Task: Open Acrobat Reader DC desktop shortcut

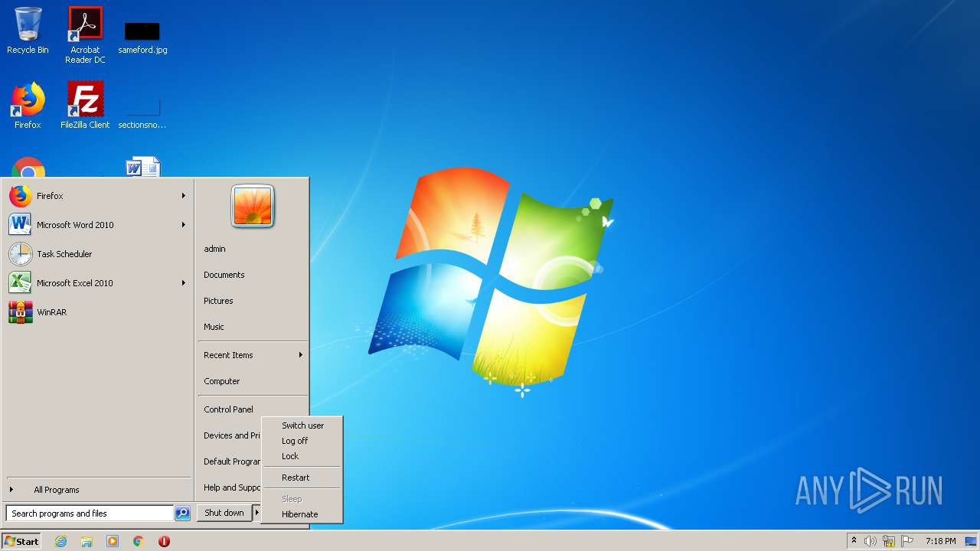Action: tap(85, 35)
